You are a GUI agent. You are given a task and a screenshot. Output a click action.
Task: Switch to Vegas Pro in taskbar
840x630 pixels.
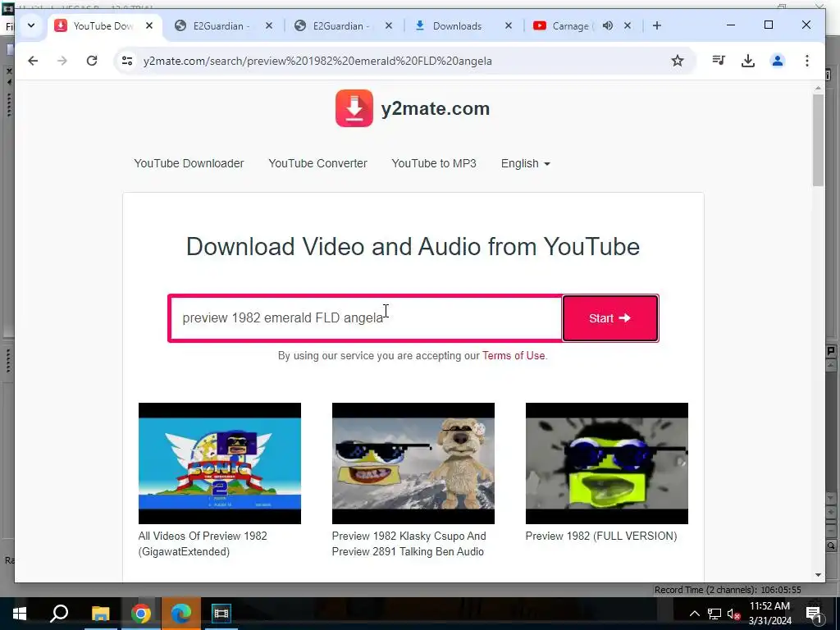click(221, 614)
